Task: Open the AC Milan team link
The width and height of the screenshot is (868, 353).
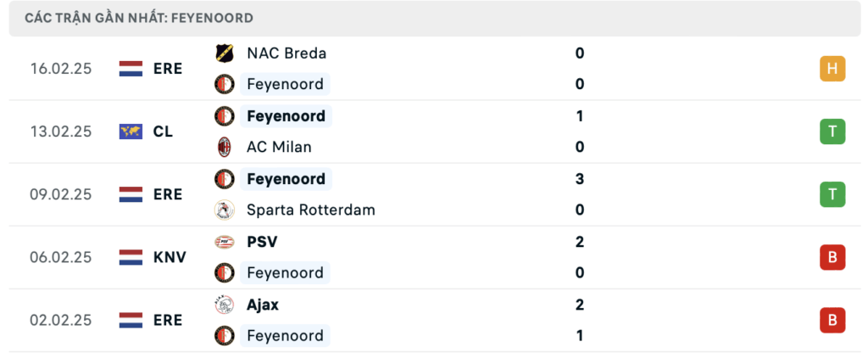Action: pyautogui.click(x=279, y=147)
